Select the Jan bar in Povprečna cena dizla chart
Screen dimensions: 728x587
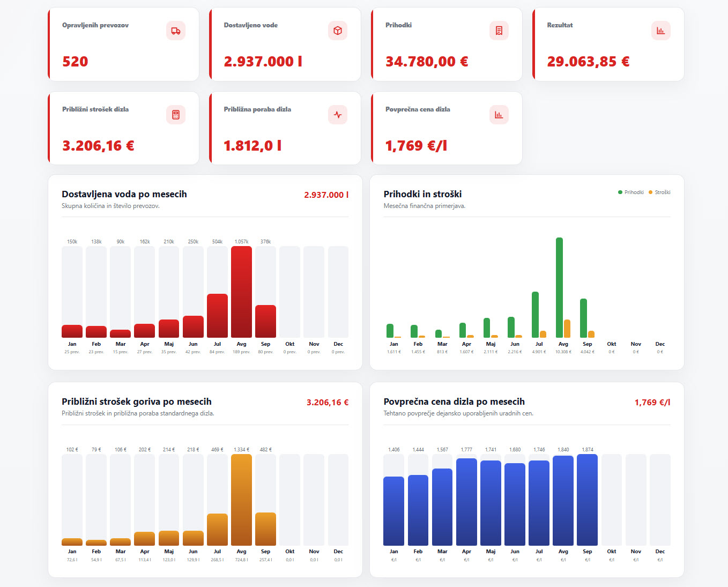coord(393,511)
